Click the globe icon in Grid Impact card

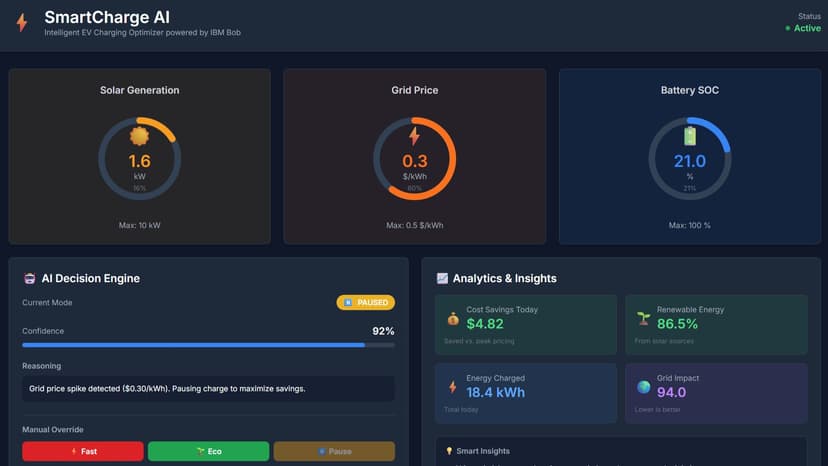[x=643, y=387]
